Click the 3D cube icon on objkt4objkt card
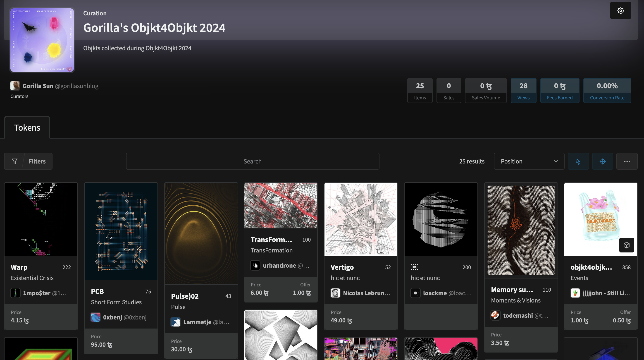This screenshot has width=644, height=360. coord(626,245)
